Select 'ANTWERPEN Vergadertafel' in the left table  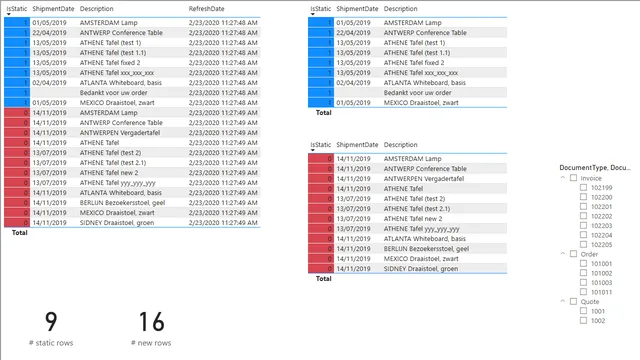point(120,133)
